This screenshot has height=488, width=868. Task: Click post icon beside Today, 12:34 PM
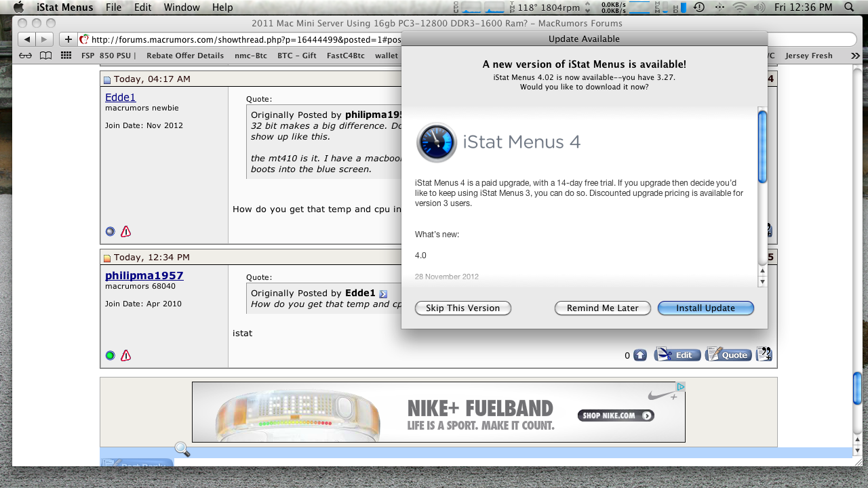click(107, 258)
